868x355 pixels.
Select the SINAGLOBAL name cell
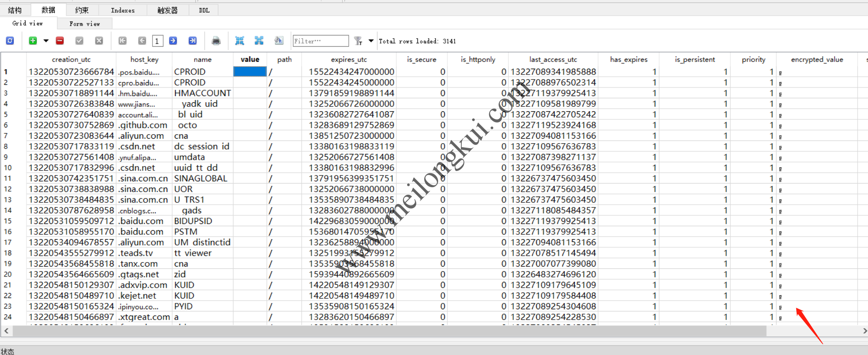tap(203, 178)
